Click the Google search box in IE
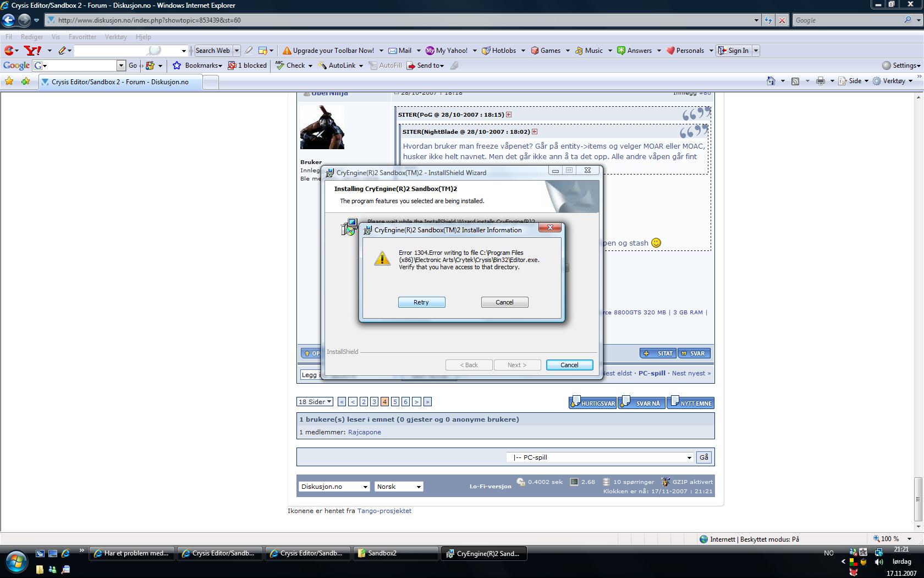Viewport: 924px width, 578px height. pos(846,20)
